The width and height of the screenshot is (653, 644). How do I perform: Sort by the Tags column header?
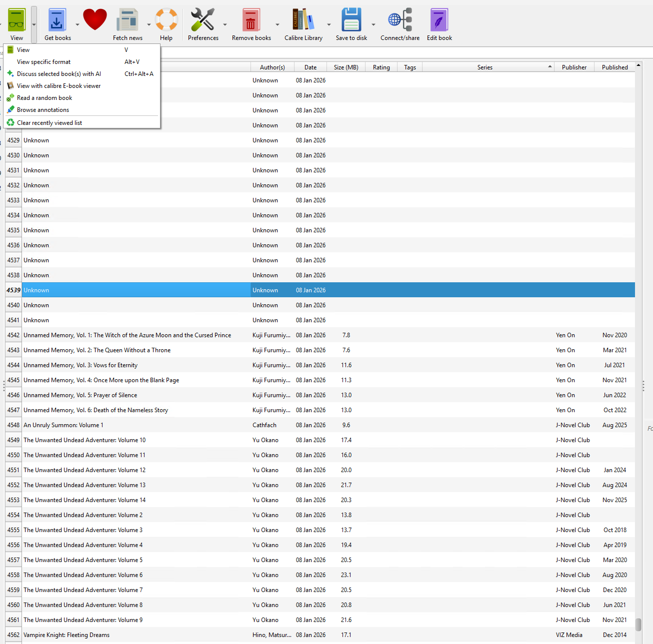pos(410,67)
